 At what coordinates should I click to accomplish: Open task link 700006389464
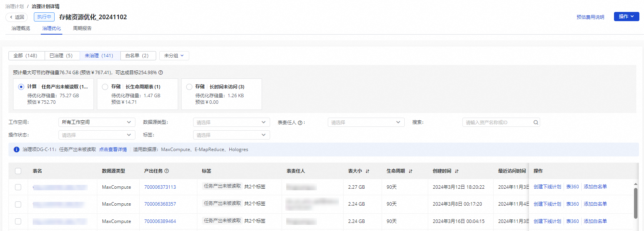pos(160,221)
